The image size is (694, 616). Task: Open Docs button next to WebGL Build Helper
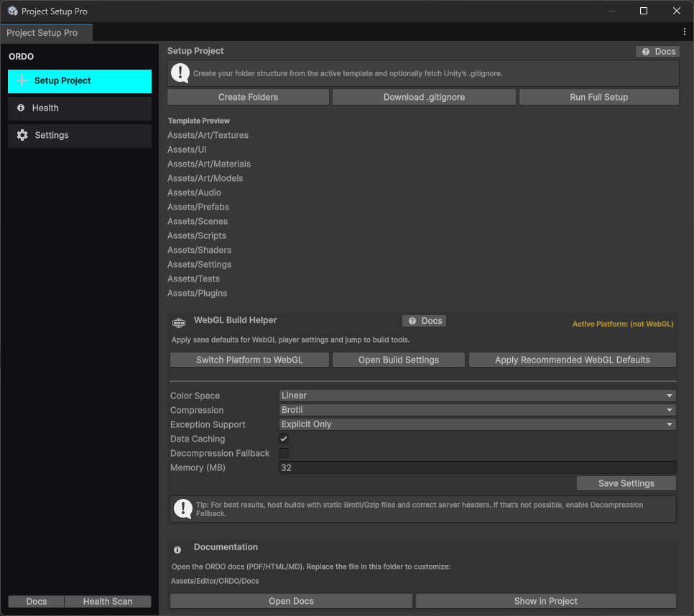[x=424, y=321]
